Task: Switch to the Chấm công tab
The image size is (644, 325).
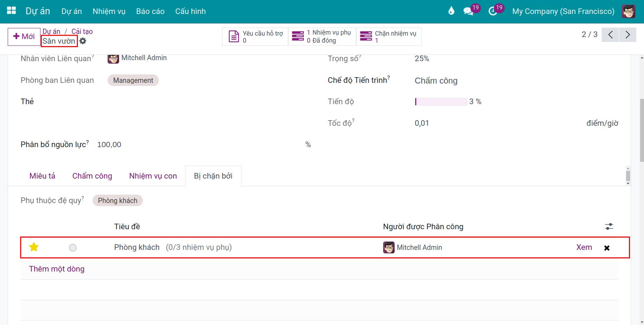Action: click(92, 176)
